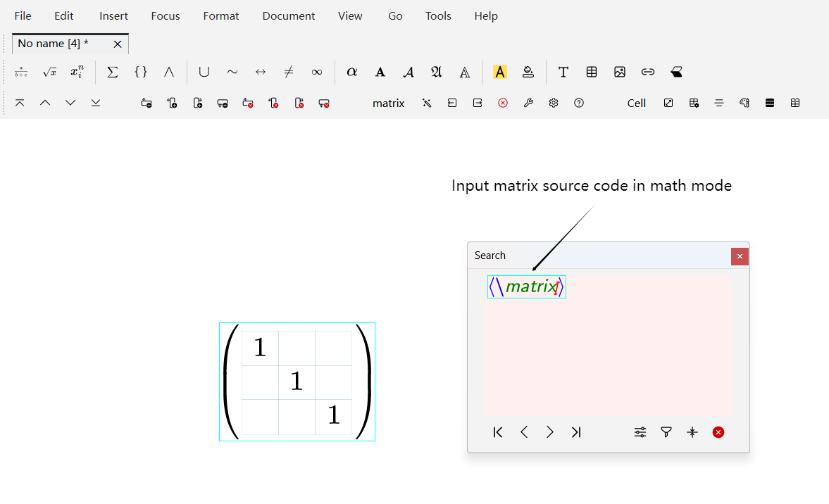This screenshot has width=829, height=504.
Task: Open the matrix tag dropdown
Action: 388,103
